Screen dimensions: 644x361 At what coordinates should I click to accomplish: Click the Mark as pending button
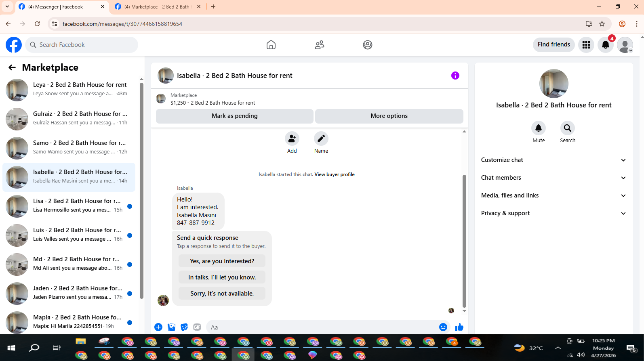[235, 116]
